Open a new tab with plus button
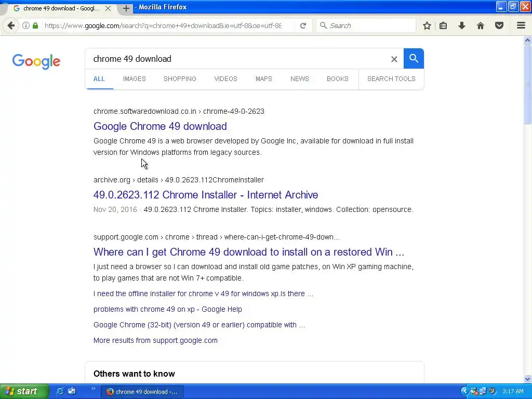 [x=126, y=8]
